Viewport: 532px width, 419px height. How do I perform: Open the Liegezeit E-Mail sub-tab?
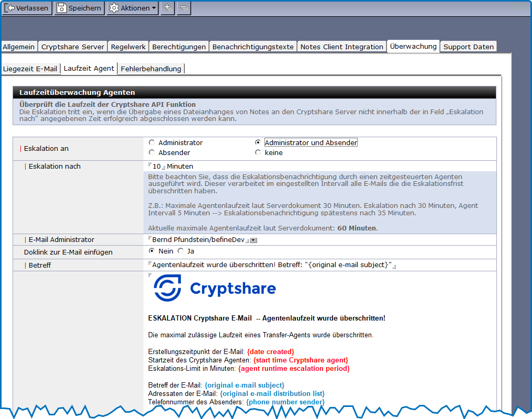[30, 69]
